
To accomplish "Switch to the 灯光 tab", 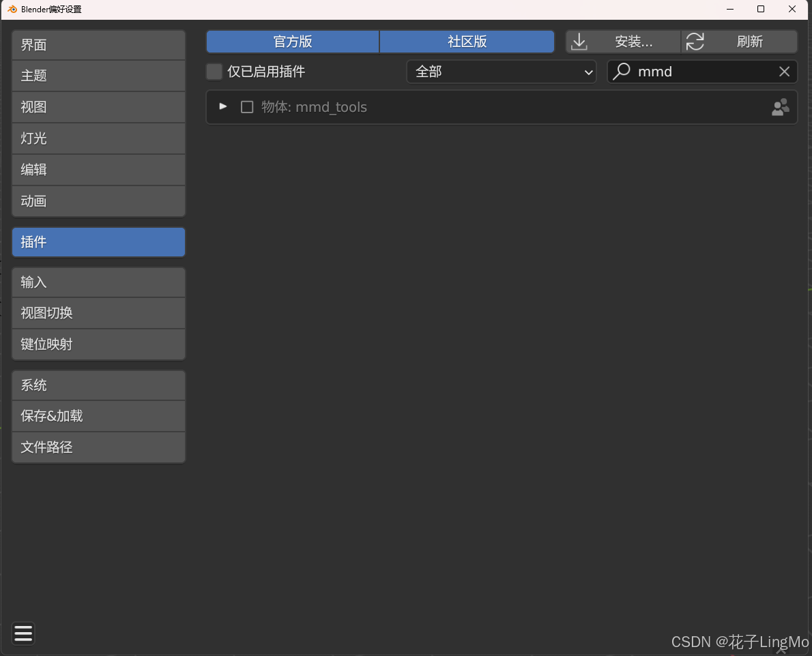I will (x=98, y=138).
